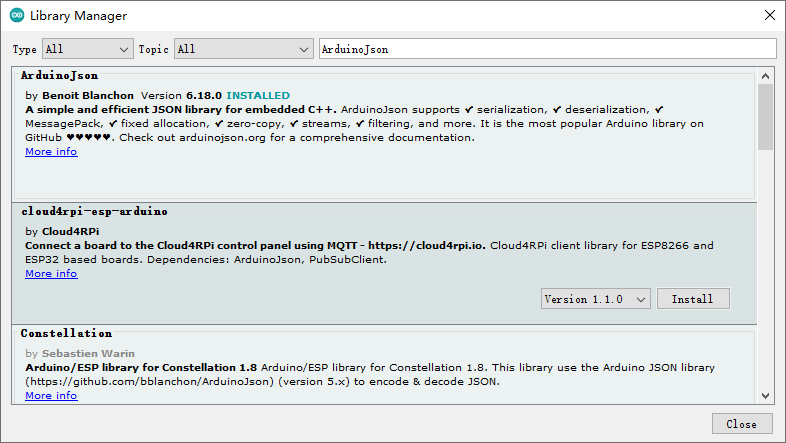Open More info link for cloud4rpi-esp-arduino
Screen dimensions: 786x443
(51, 274)
